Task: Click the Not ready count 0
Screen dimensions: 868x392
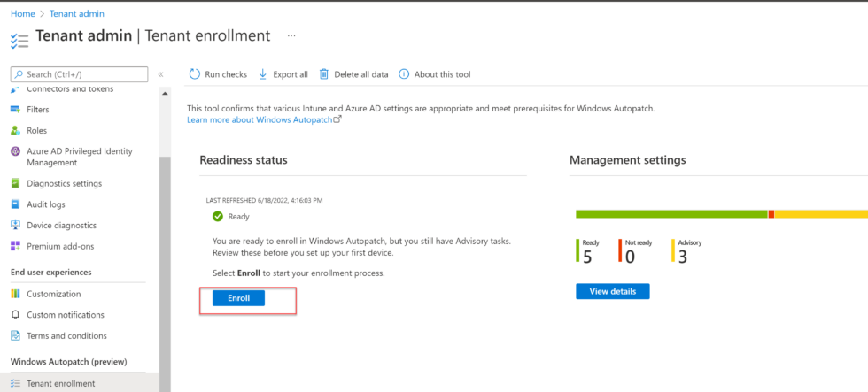Action: 630,257
